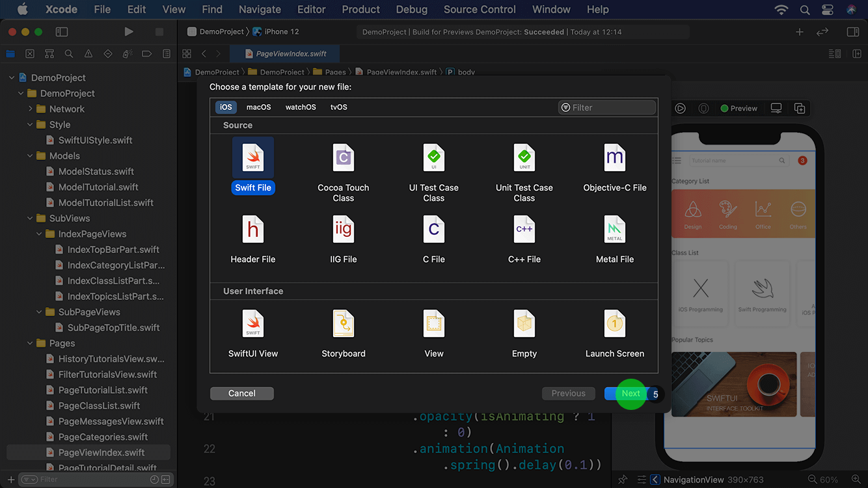Collapse the Pages folder in navigator
This screenshot has height=488, width=868.
30,343
